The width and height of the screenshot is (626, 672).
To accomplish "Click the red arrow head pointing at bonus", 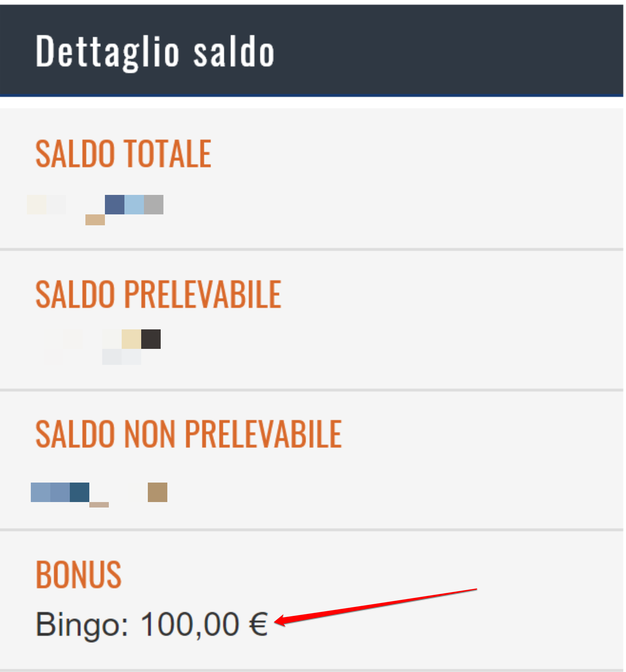I will (x=282, y=620).
